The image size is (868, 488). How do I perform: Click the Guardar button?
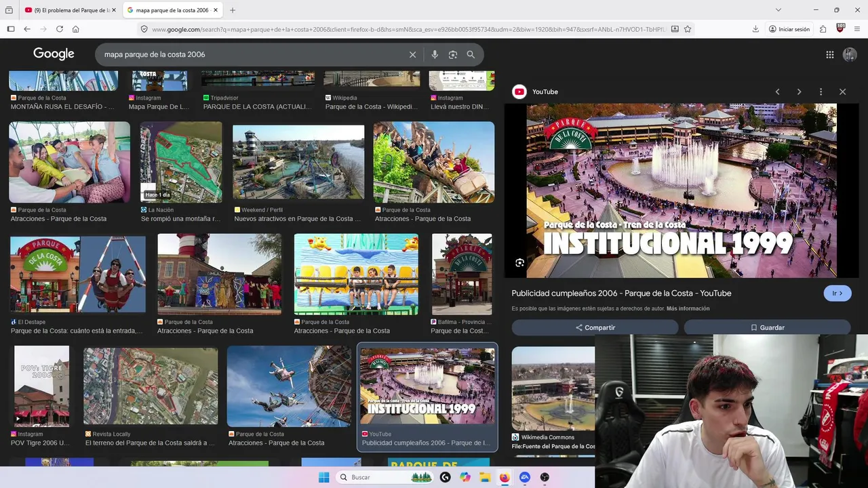[767, 327]
